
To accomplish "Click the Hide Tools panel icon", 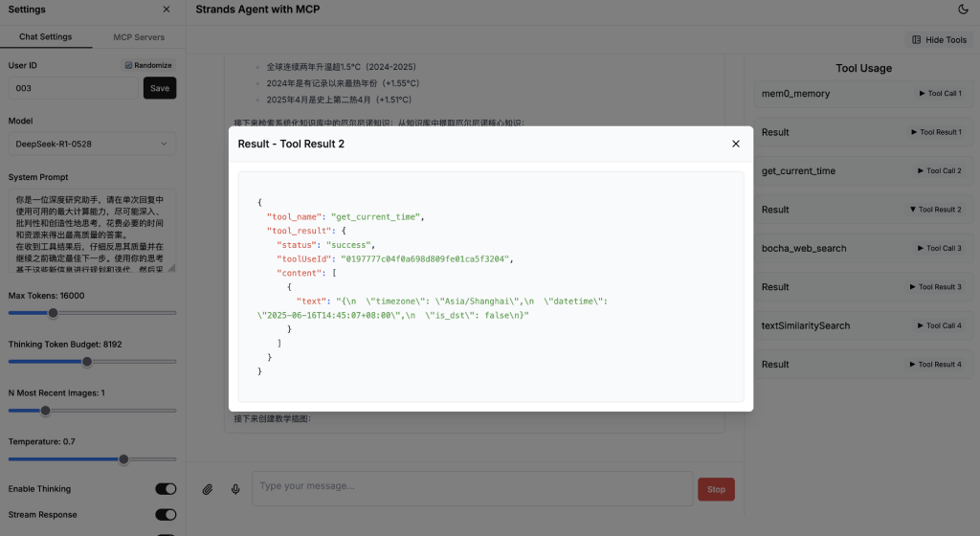I will (916, 40).
